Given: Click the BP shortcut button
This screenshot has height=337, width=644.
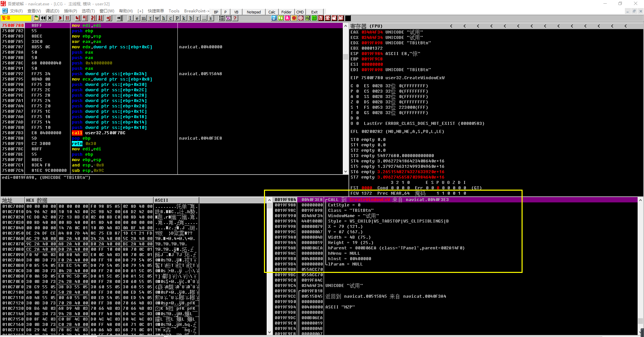Looking at the screenshot, I should 216,12.
